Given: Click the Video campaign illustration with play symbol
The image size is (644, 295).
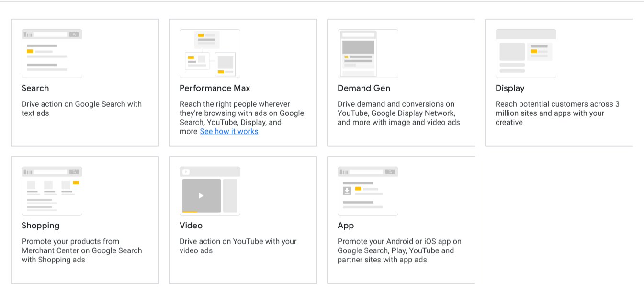Looking at the screenshot, I should click(210, 191).
